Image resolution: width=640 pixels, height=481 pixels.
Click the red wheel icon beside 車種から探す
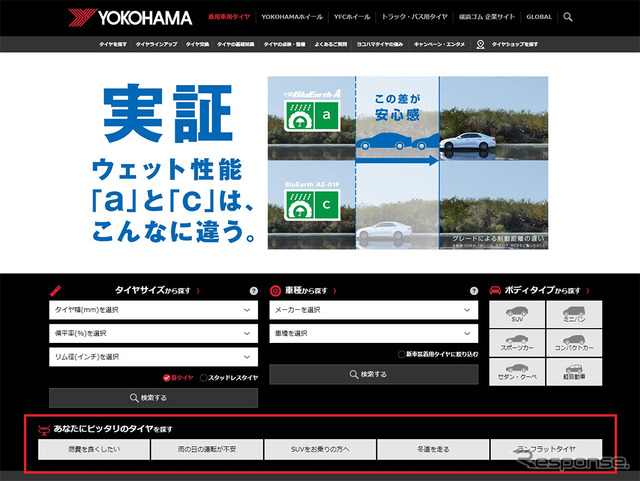pos(276,291)
